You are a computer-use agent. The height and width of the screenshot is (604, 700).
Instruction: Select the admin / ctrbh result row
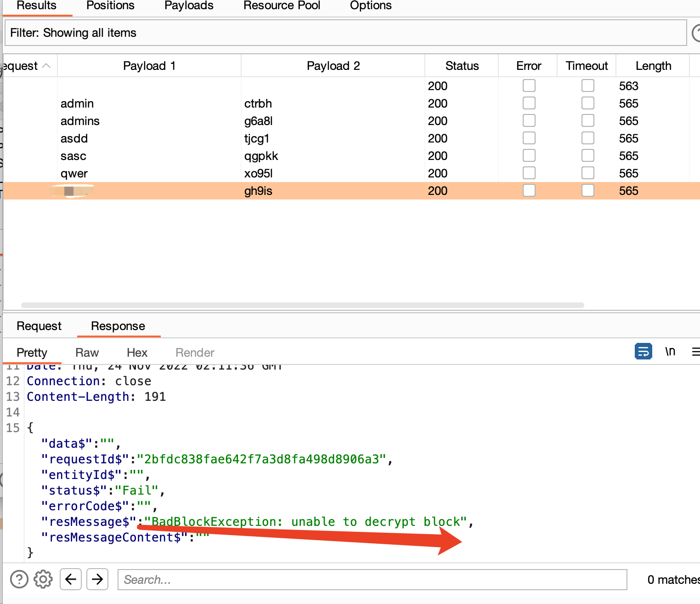pos(351,103)
